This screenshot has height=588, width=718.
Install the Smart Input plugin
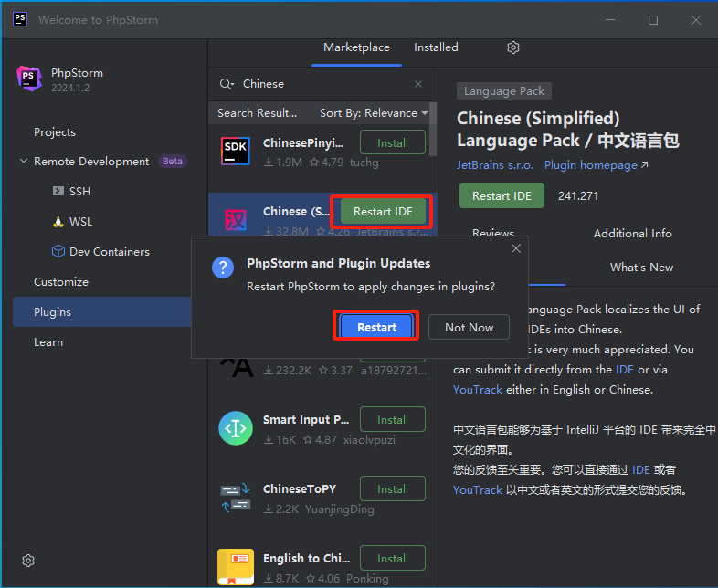pyautogui.click(x=393, y=420)
